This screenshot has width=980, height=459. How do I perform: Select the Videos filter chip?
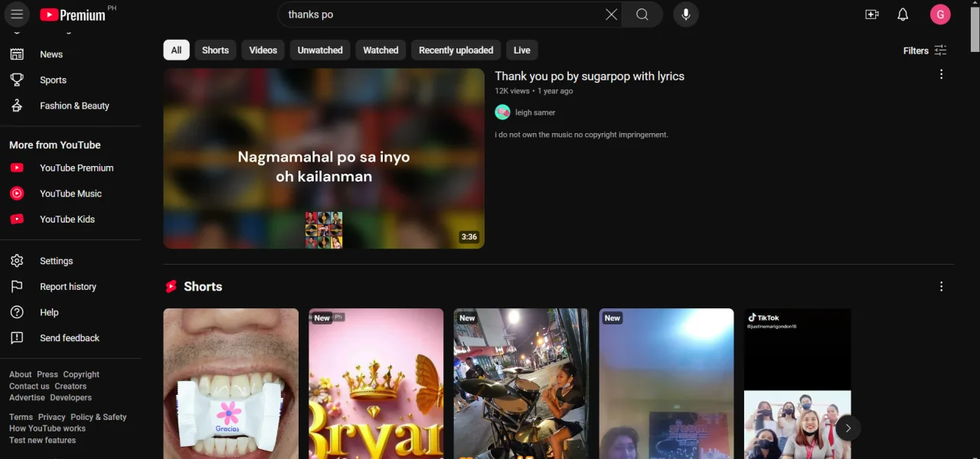263,50
